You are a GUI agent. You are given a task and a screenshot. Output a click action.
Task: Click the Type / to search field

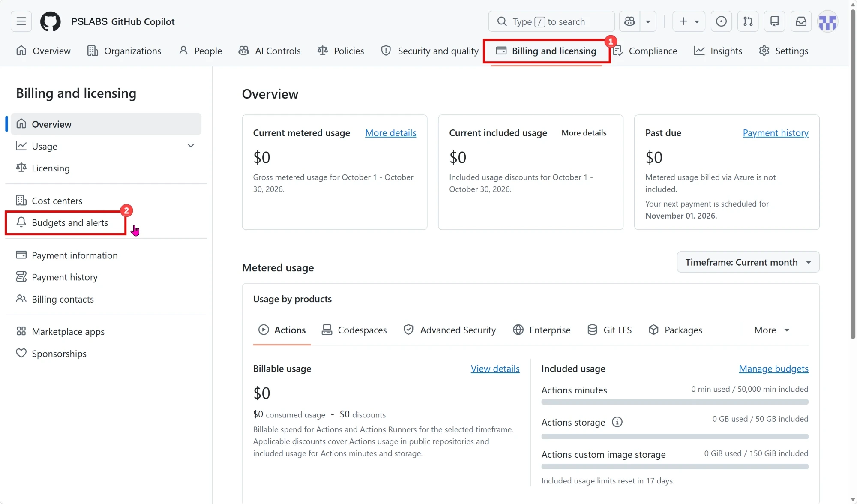coord(551,21)
